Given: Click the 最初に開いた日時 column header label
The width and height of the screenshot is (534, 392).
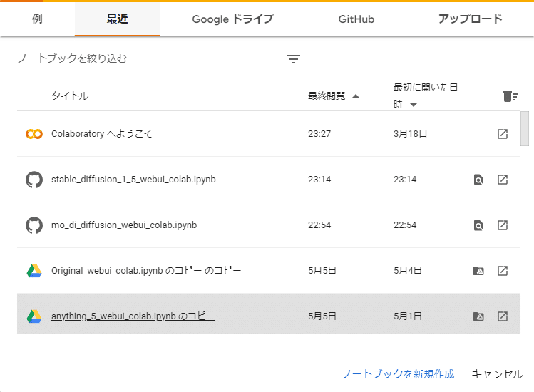Looking at the screenshot, I should coord(426,96).
